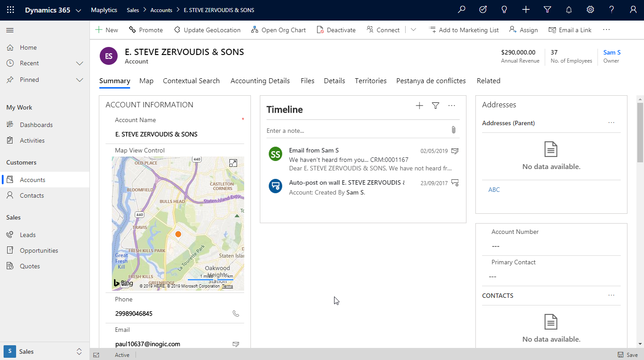The height and width of the screenshot is (360, 644).
Task: Open the command bar overflow ellipsis
Action: [x=606, y=30]
